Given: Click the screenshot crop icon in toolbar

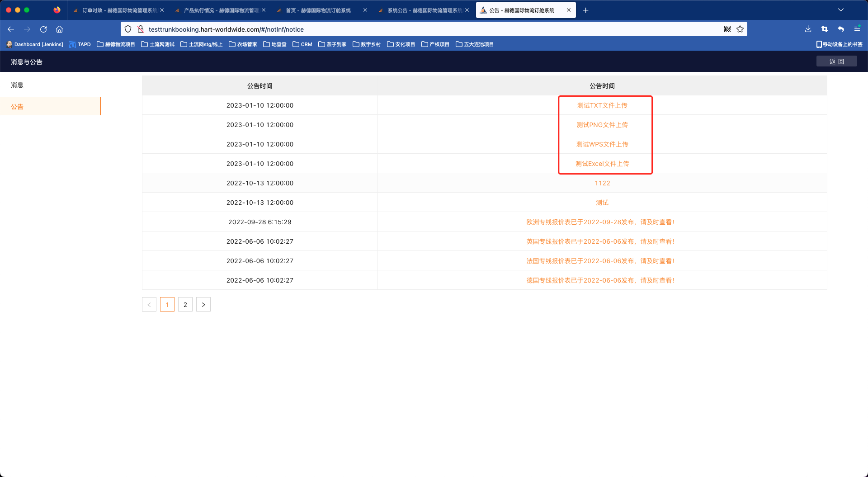Looking at the screenshot, I should tap(824, 29).
